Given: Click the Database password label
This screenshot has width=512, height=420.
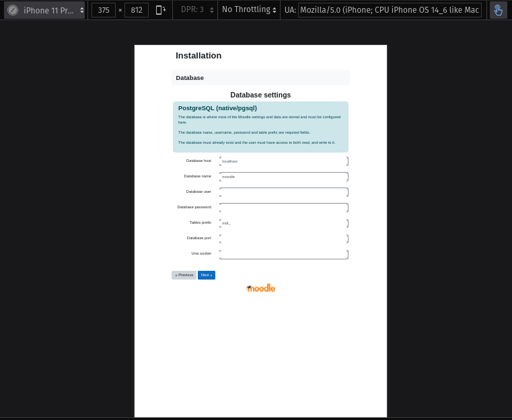Looking at the screenshot, I should click(194, 207).
